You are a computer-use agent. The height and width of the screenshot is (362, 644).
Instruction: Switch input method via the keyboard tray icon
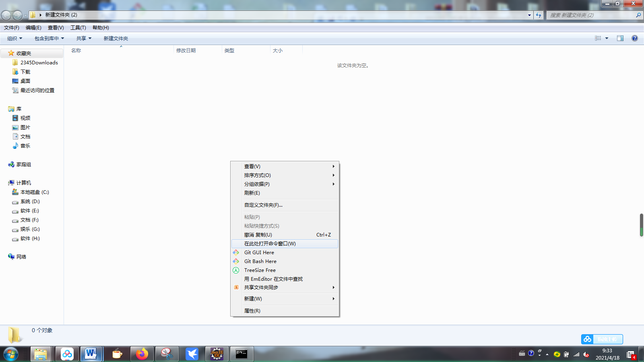(x=522, y=354)
